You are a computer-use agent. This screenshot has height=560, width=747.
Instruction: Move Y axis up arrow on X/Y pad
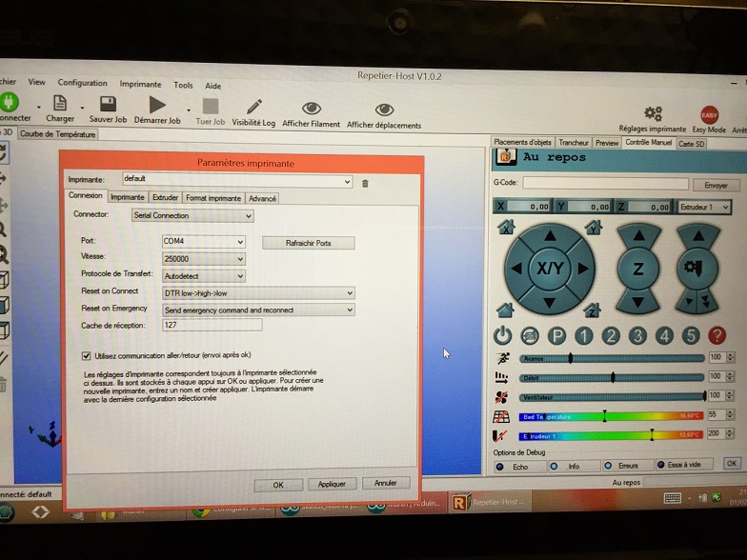[x=550, y=235]
